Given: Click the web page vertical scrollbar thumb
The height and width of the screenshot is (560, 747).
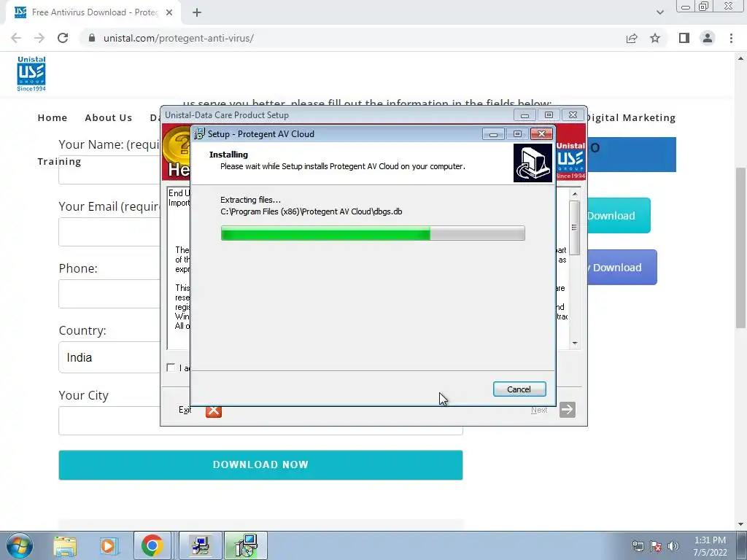Looking at the screenshot, I should point(740,248).
